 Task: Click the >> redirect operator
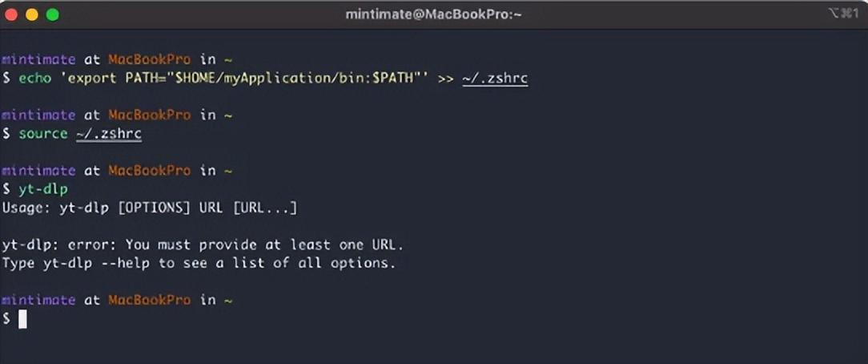point(446,79)
